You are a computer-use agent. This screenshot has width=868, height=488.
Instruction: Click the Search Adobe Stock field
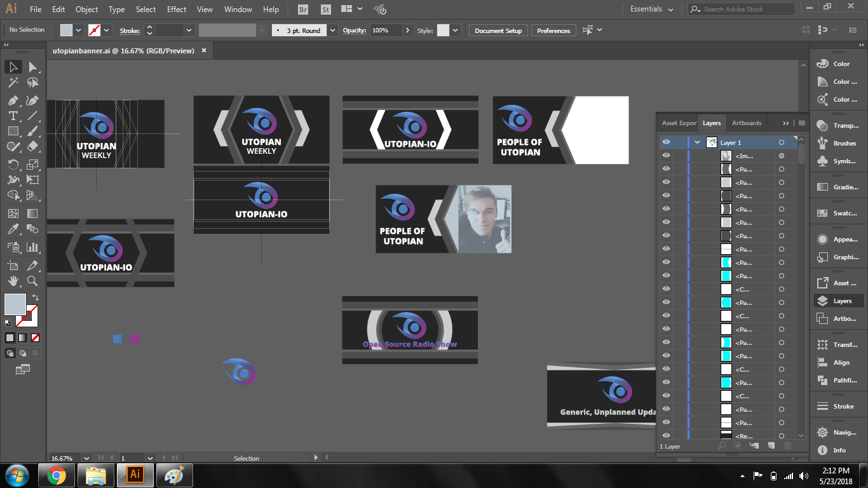tap(741, 9)
